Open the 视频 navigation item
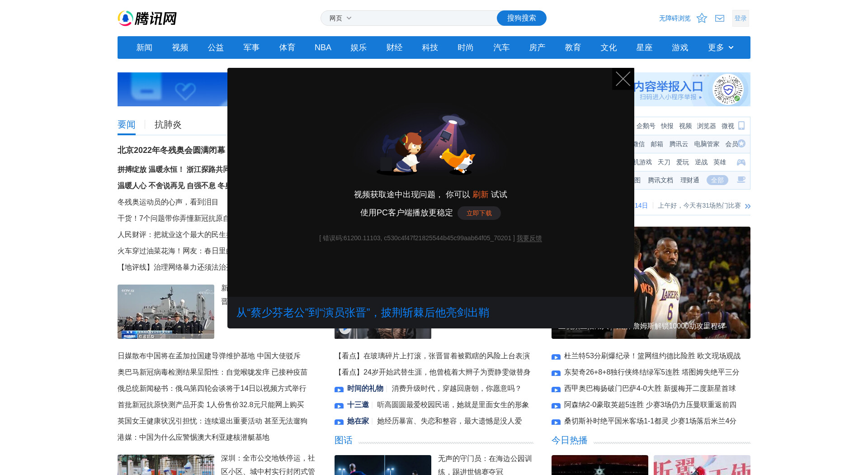Image resolution: width=868 pixels, height=475 pixels. tap(180, 47)
